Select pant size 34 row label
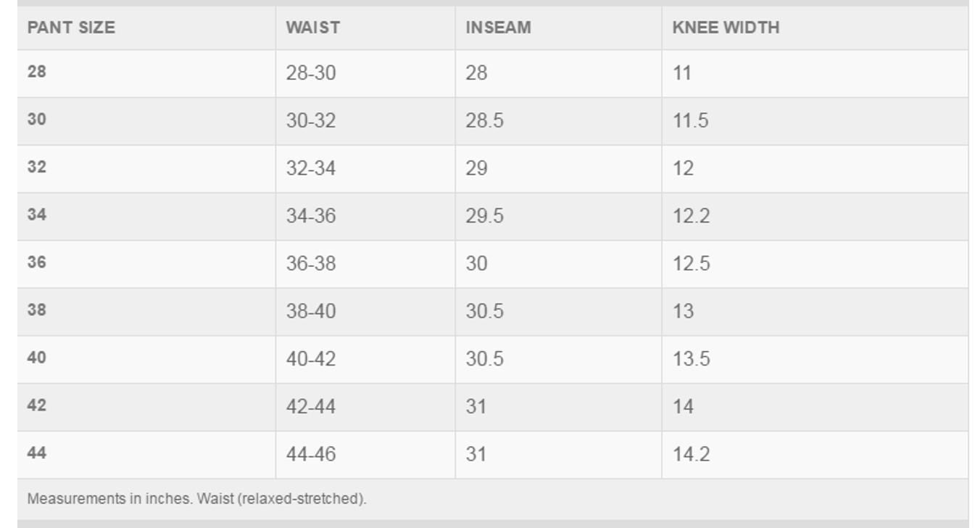This screenshot has height=528, width=980. (x=37, y=215)
